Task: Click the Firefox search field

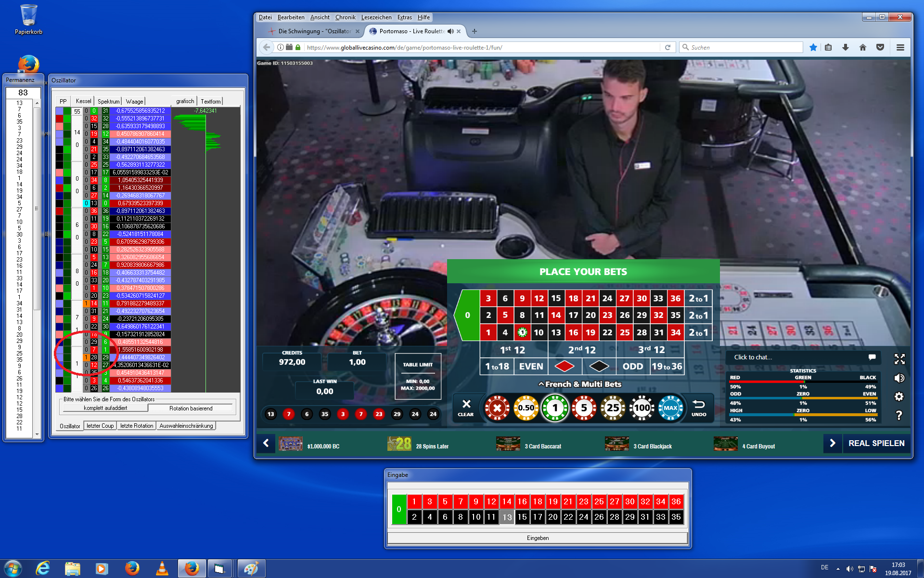Action: pos(742,47)
